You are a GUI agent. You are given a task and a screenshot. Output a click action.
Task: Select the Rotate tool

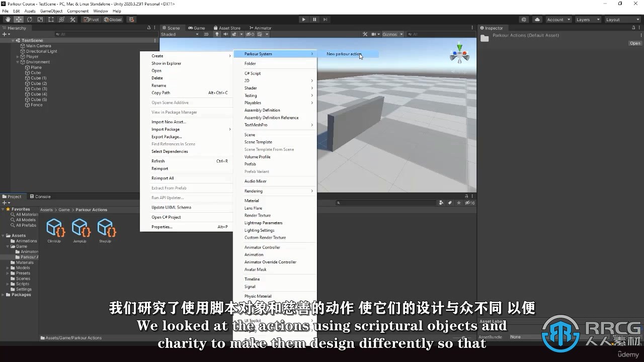point(29,20)
